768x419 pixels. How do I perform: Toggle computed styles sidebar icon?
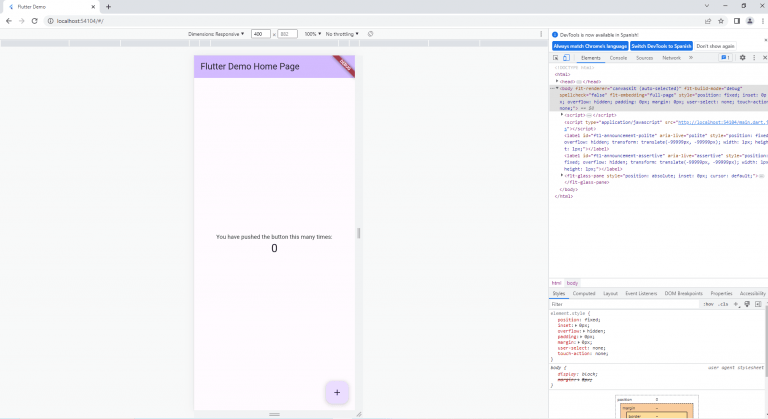click(758, 304)
